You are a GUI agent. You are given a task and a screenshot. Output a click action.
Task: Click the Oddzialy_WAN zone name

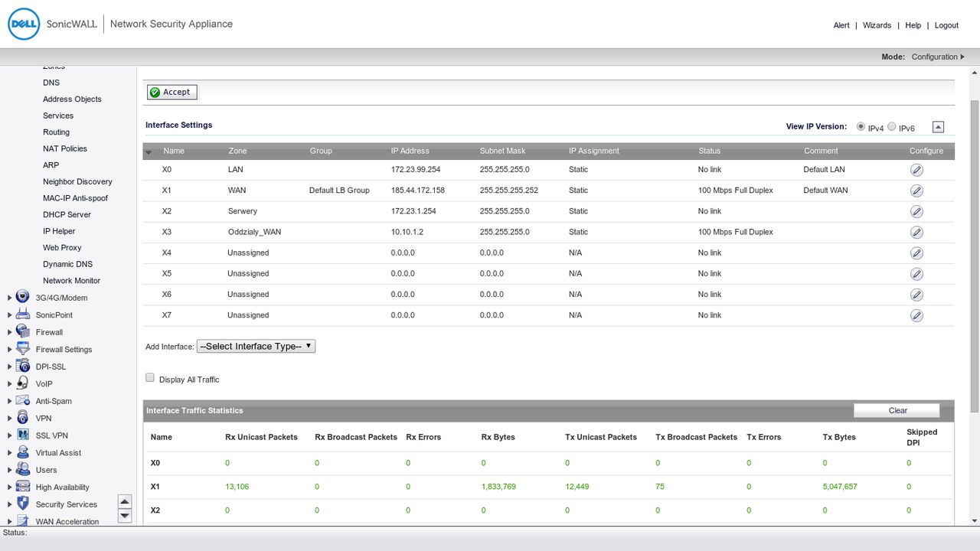tap(254, 232)
